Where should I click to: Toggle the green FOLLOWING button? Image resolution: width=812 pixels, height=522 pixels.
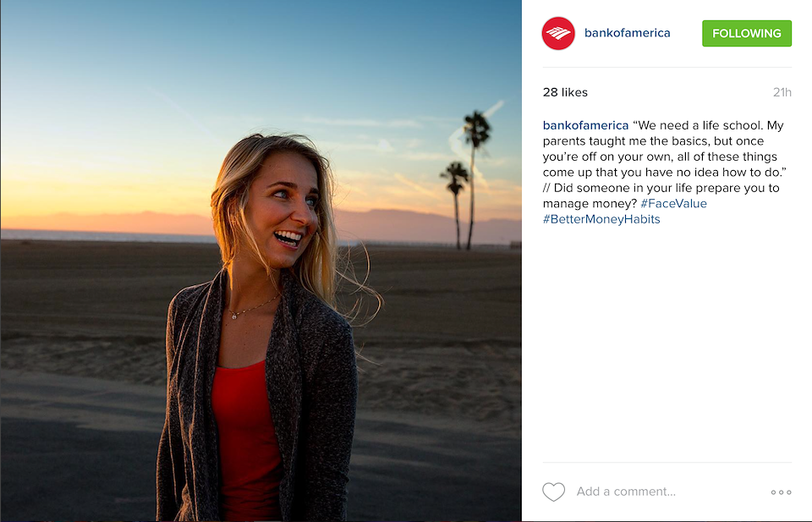click(747, 33)
